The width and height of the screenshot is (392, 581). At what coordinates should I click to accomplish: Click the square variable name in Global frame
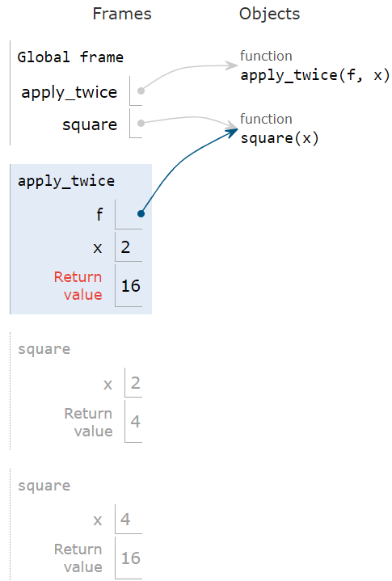pos(90,125)
